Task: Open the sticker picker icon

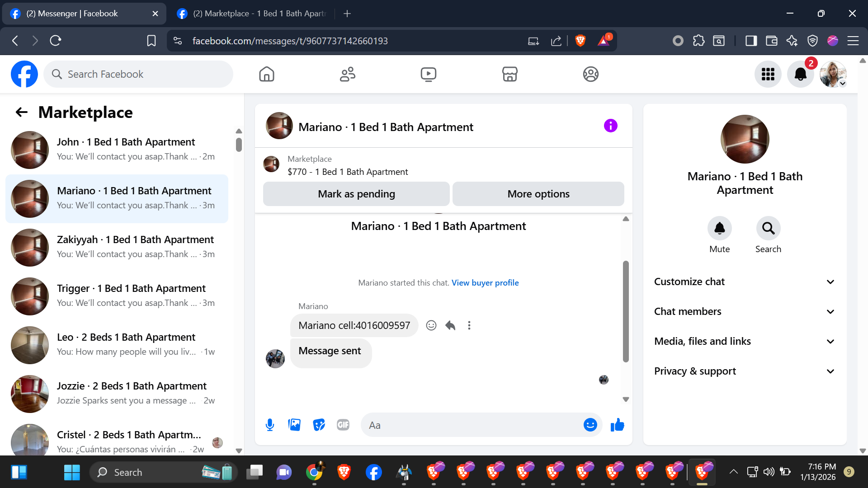Action: point(319,425)
